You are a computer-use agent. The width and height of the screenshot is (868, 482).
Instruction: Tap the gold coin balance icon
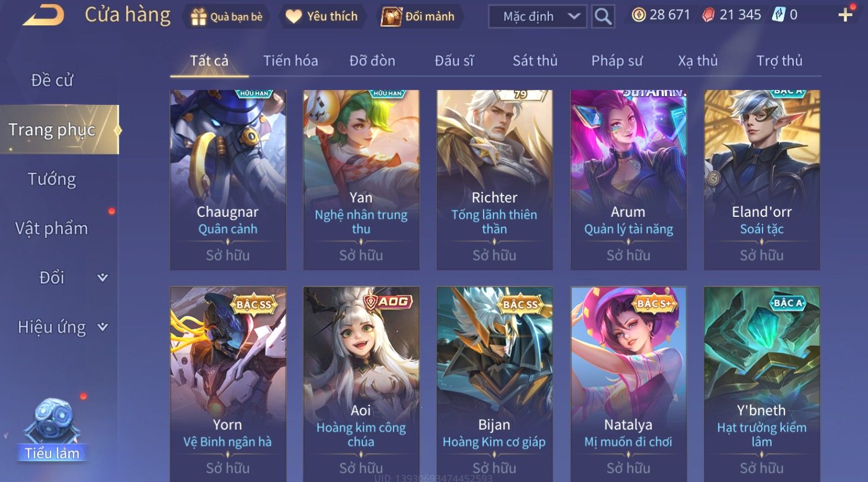[639, 14]
